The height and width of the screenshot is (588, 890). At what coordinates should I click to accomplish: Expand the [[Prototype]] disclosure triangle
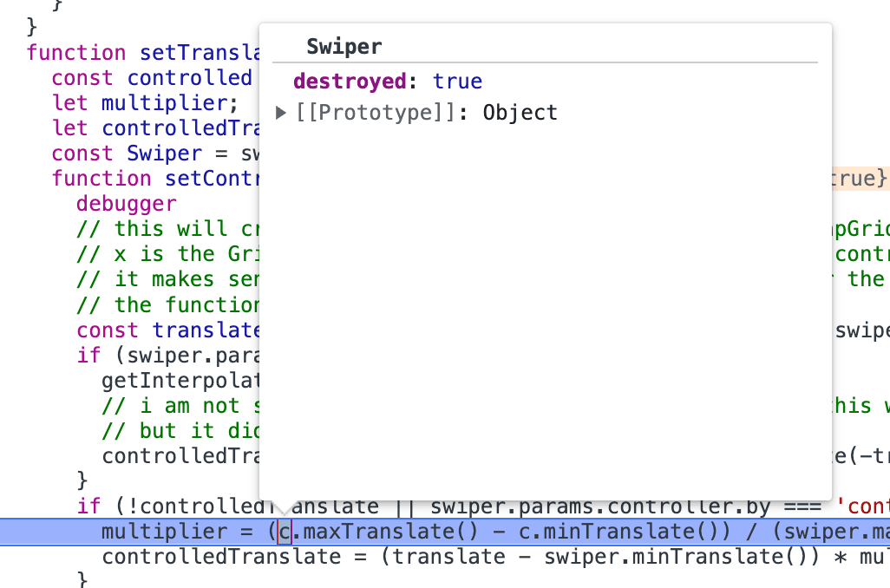tap(280, 113)
